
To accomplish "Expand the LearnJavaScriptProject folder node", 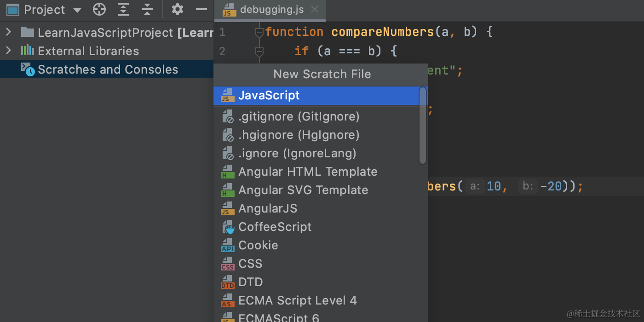I will 8,32.
